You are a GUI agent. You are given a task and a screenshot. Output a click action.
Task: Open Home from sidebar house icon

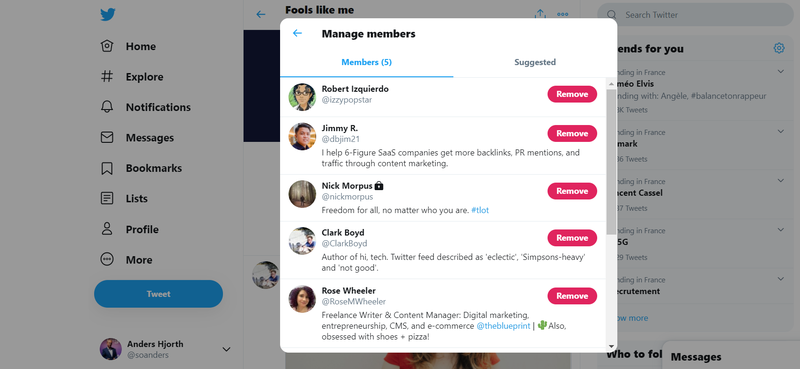[x=107, y=46]
